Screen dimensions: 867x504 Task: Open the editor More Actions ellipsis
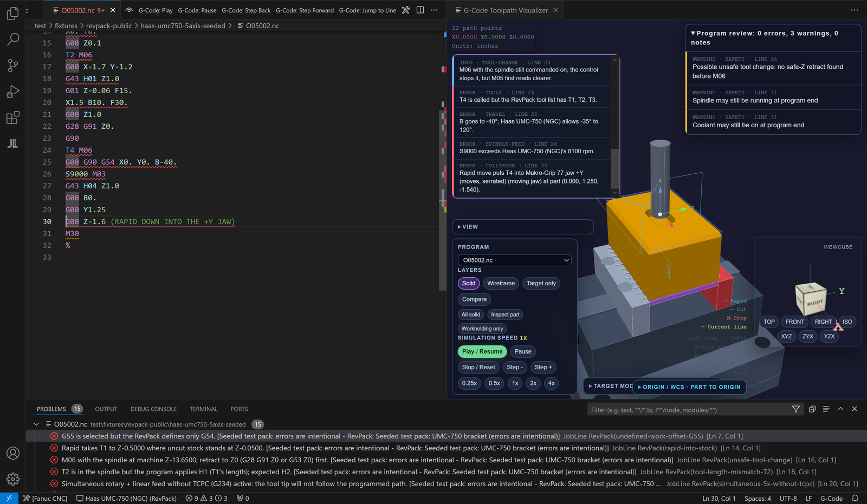[434, 10]
